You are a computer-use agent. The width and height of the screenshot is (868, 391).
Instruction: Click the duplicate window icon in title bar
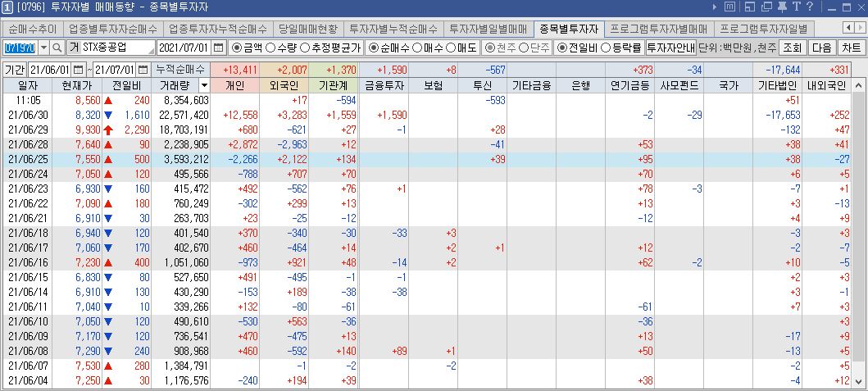766,7
